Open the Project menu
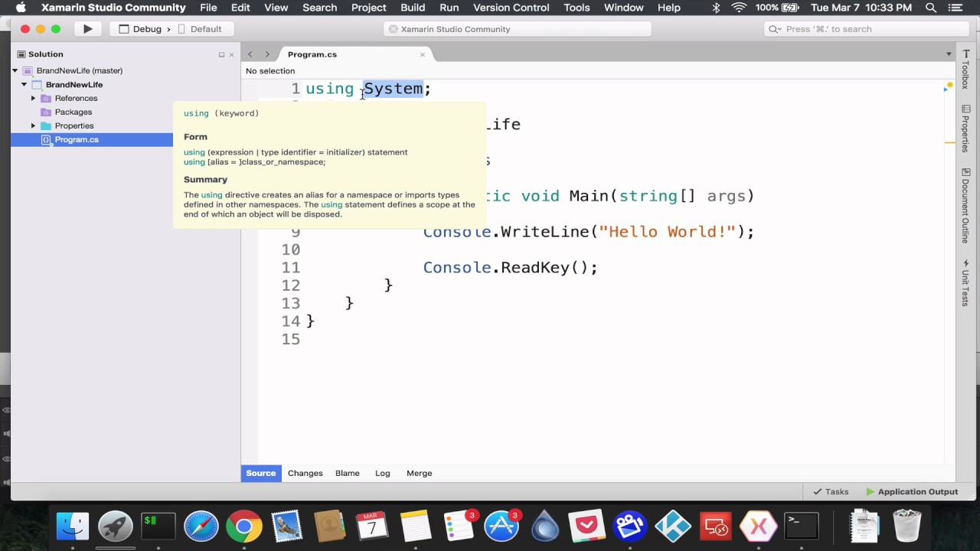The image size is (980, 551). click(x=369, y=8)
